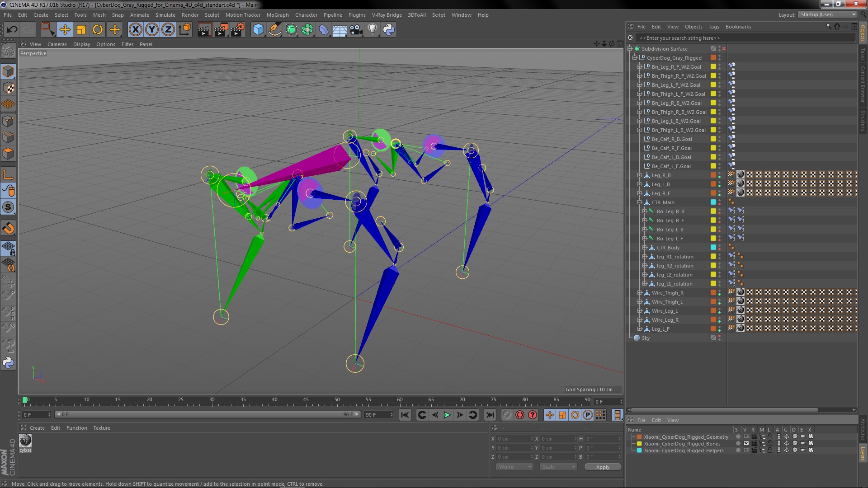Screen dimensions: 868x488
Task: Toggle Parameter keyframe recording P icon
Action: 588,415
